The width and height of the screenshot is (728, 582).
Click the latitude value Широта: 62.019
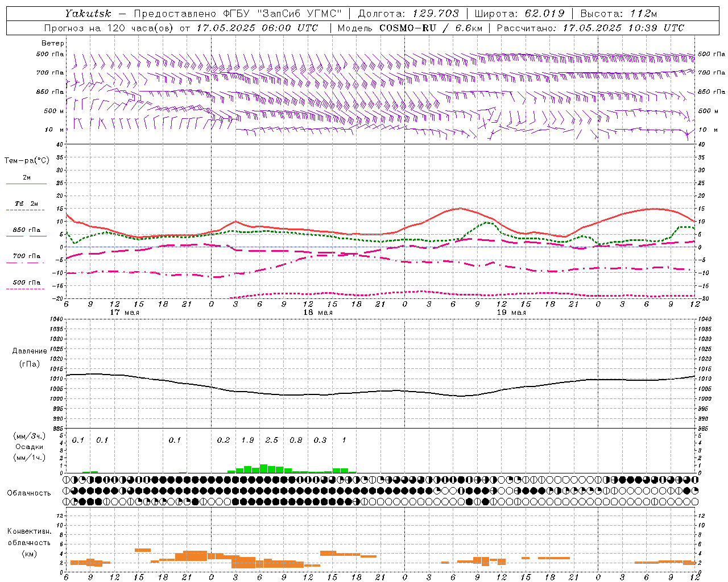pos(519,14)
